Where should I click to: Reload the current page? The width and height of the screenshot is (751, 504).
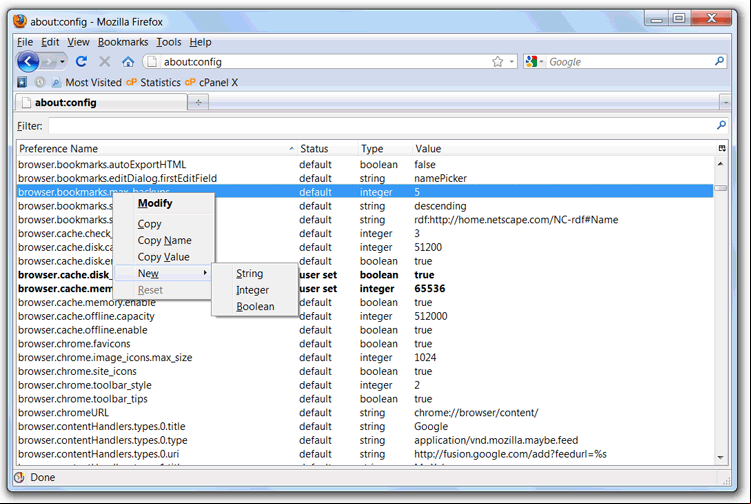pyautogui.click(x=81, y=61)
